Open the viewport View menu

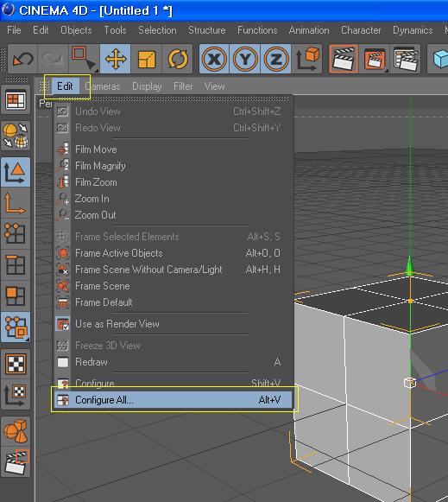pyautogui.click(x=214, y=86)
